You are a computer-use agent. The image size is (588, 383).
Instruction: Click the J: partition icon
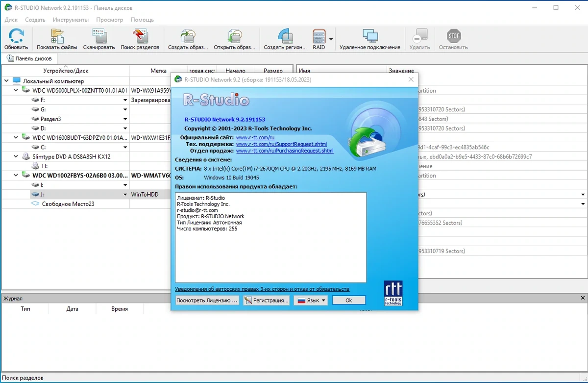[36, 194]
